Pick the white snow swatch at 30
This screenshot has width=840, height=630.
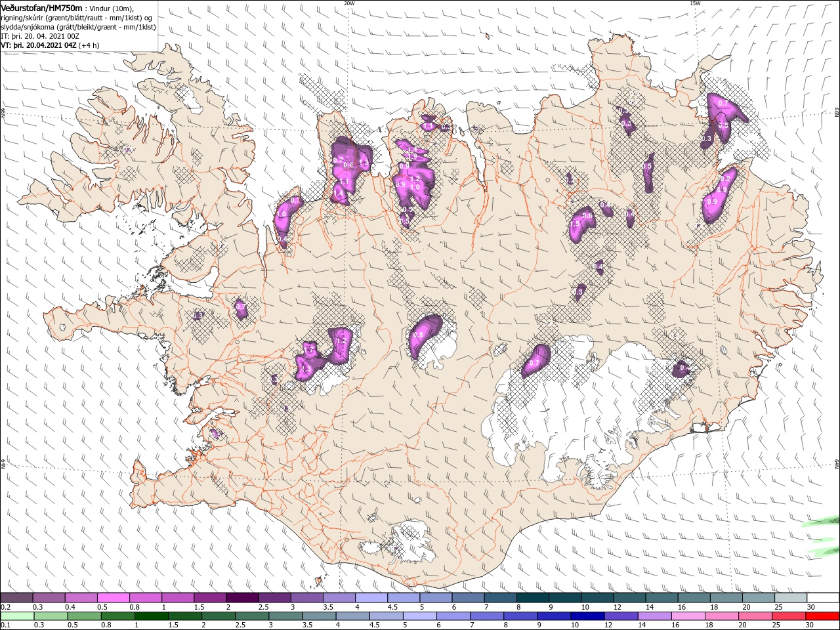click(x=824, y=598)
